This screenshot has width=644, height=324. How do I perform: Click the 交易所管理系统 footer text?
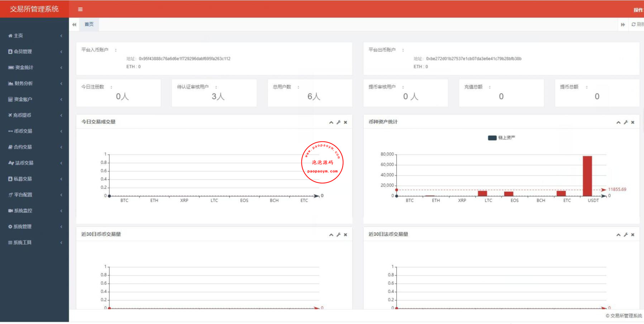coord(624,316)
